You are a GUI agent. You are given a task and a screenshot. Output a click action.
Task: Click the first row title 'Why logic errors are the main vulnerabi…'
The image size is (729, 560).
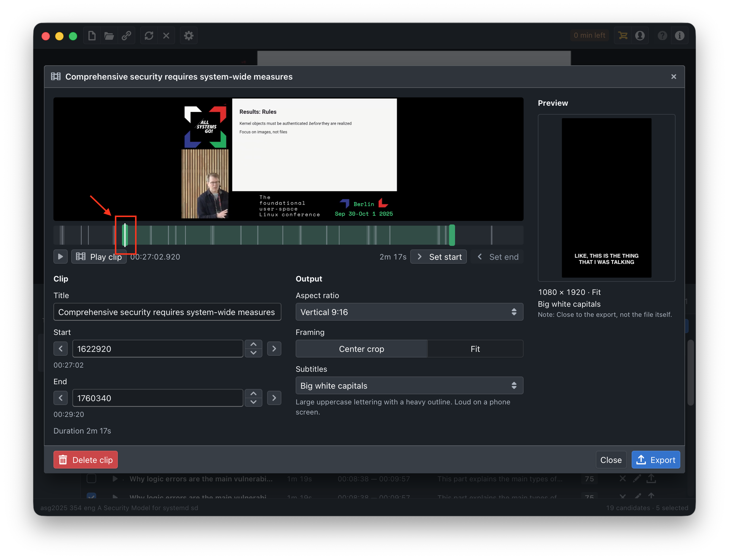click(201, 479)
